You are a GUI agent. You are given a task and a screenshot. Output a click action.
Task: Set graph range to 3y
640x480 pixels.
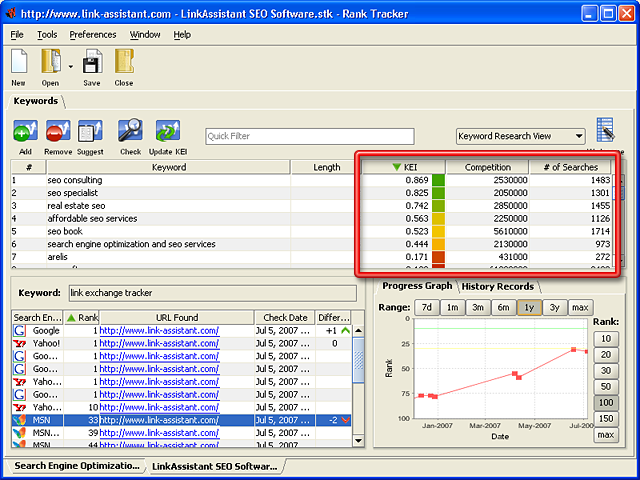554,307
